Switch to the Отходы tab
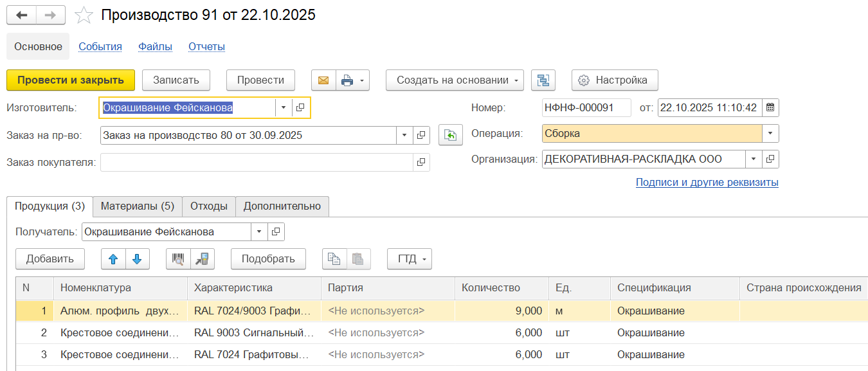The height and width of the screenshot is (371, 868). pyautogui.click(x=208, y=206)
